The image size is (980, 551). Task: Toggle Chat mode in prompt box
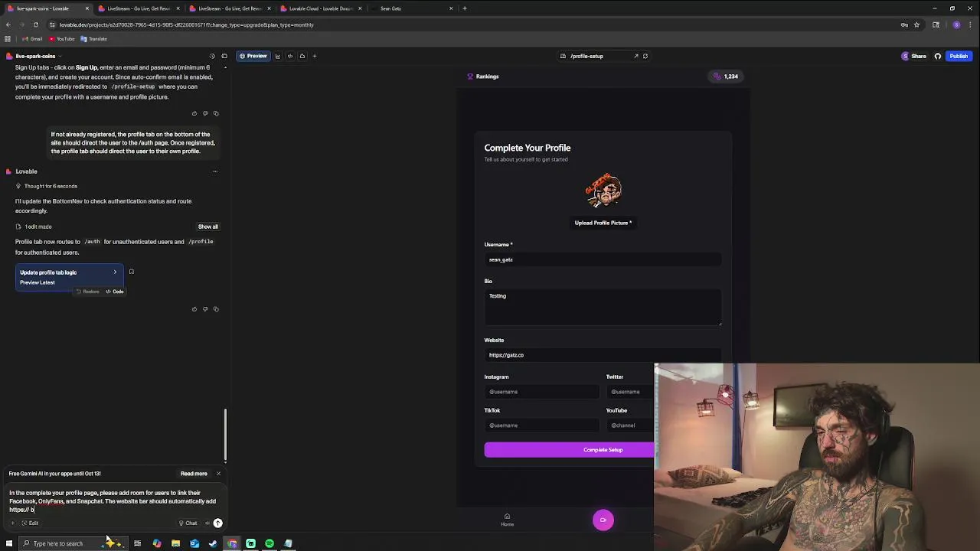coord(188,523)
